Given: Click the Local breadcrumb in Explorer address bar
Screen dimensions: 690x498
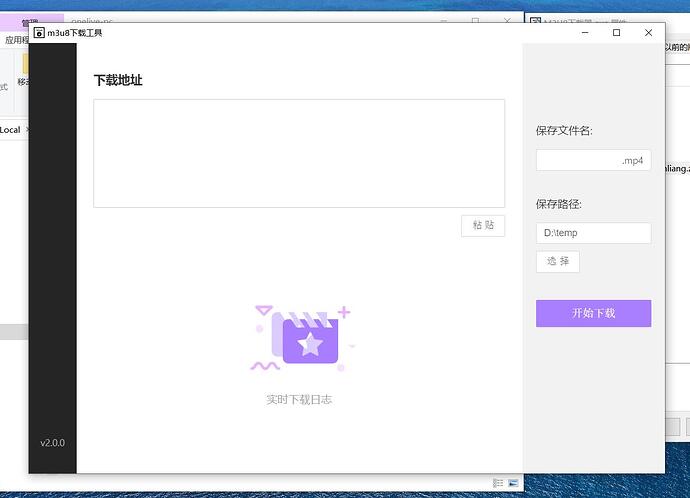Looking at the screenshot, I should click(10, 130).
